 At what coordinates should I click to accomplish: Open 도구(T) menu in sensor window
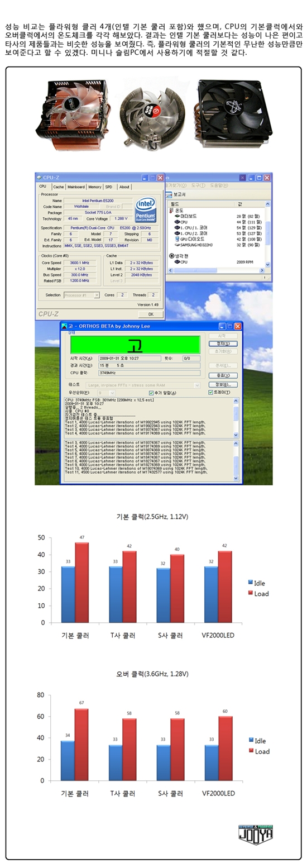click(198, 185)
